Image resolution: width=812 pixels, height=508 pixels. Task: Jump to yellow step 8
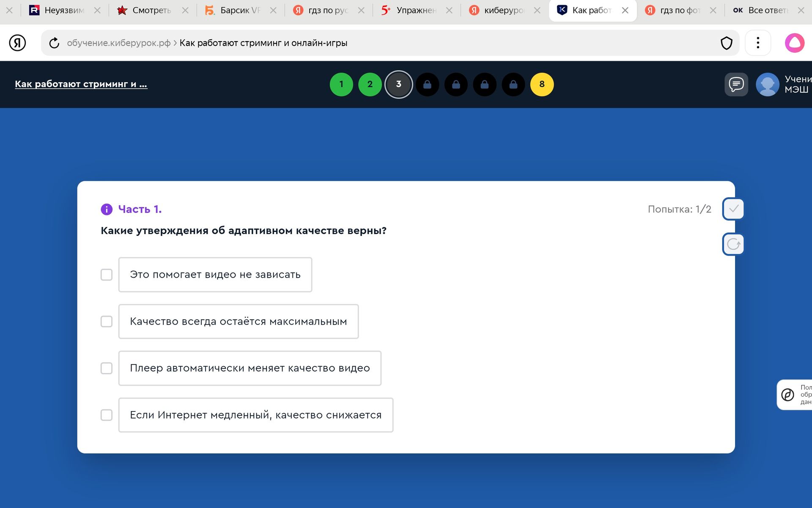(542, 84)
